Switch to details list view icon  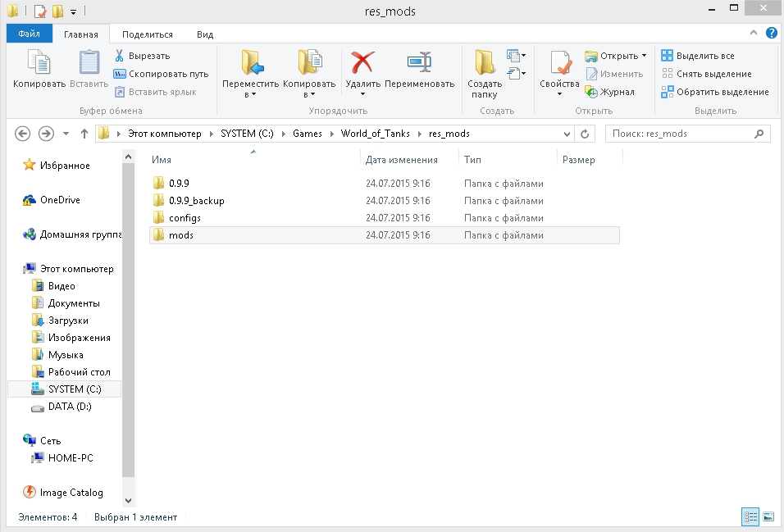coord(750,516)
